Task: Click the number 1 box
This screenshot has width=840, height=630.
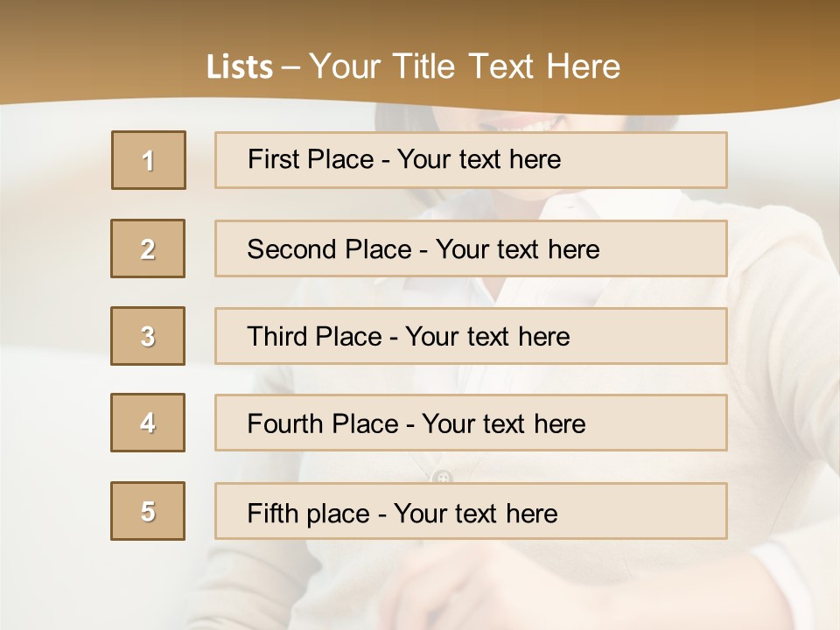Action: (x=149, y=160)
